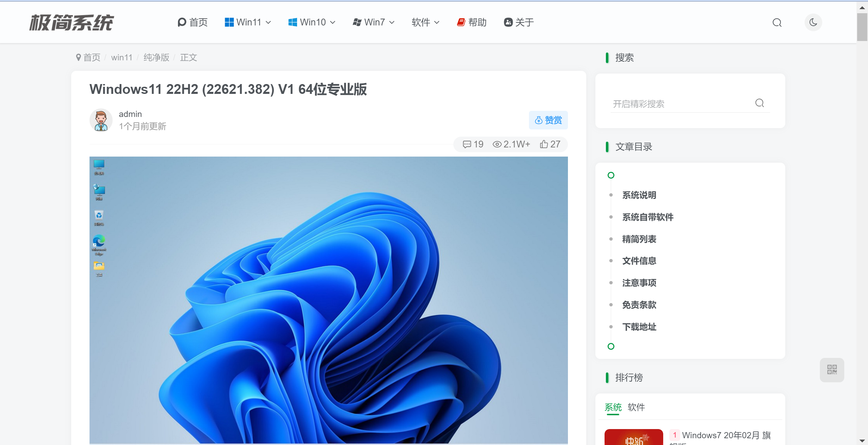
Task: Click the header search magnifier icon
Action: tap(777, 23)
